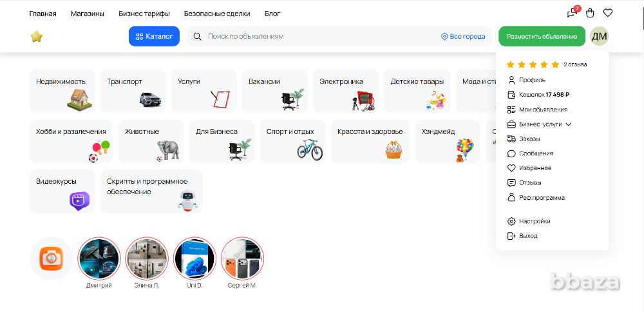Click the ДМ user avatar
Image resolution: width=644 pixels, height=312 pixels.
599,37
